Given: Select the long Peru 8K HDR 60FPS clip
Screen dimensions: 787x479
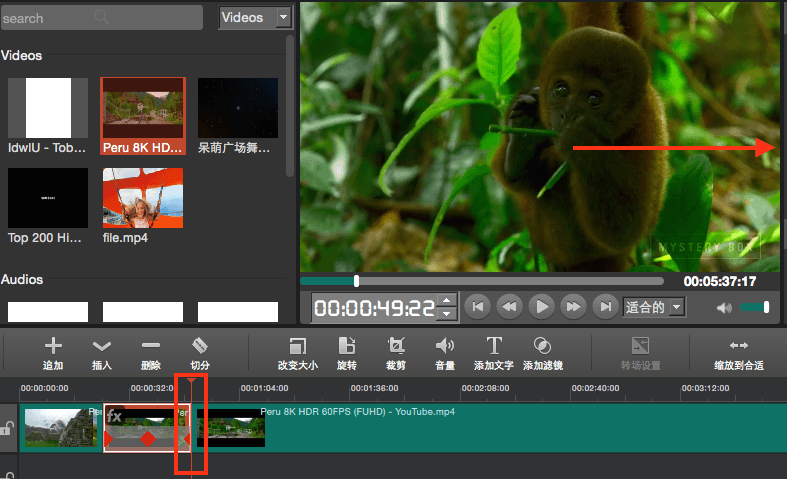Looking at the screenshot, I should coord(489,428).
